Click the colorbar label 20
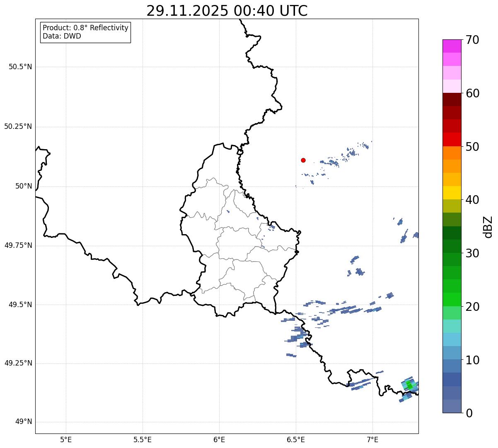 pyautogui.click(x=473, y=307)
